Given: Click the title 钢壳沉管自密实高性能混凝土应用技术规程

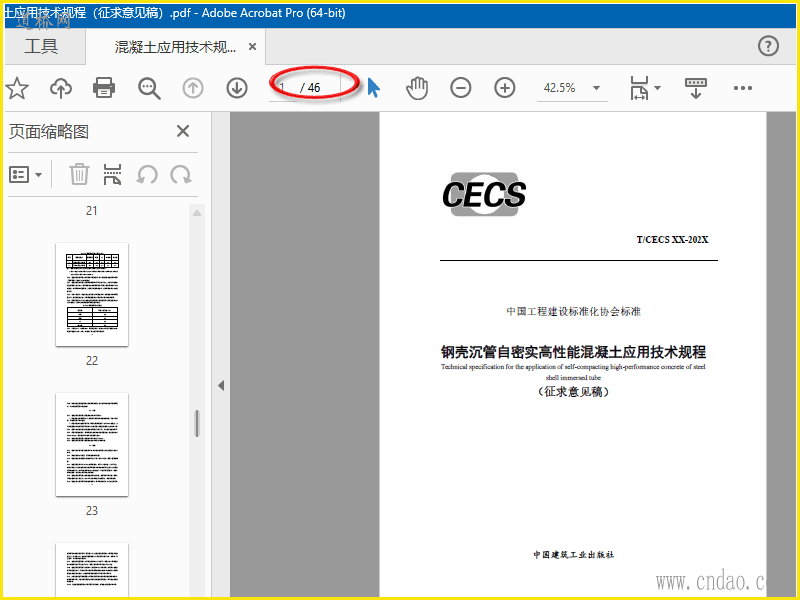Looking at the screenshot, I should [573, 352].
